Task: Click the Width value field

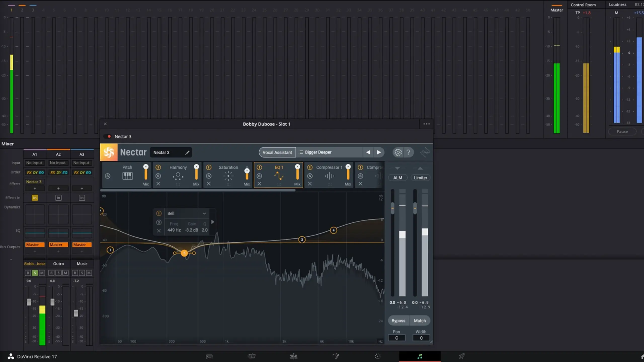Action: tap(421, 338)
